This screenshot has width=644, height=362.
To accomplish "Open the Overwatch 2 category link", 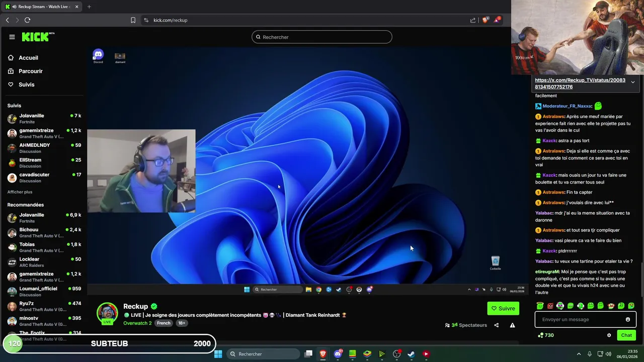I will click(x=137, y=323).
